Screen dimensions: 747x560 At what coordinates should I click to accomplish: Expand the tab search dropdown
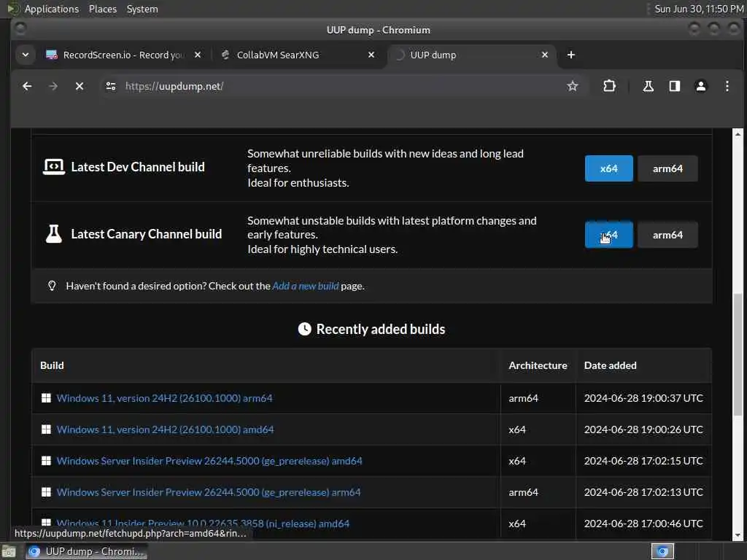tap(26, 55)
